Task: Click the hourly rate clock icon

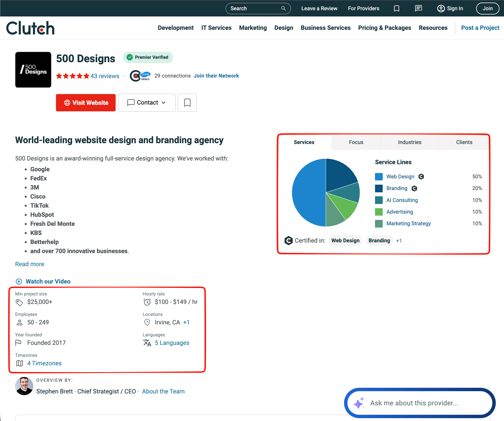Action: tap(147, 302)
